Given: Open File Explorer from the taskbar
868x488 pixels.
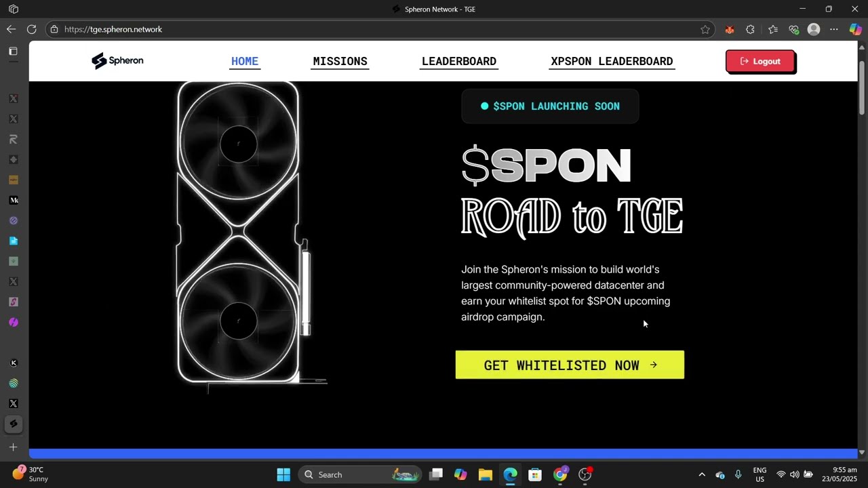Looking at the screenshot, I should click(486, 474).
